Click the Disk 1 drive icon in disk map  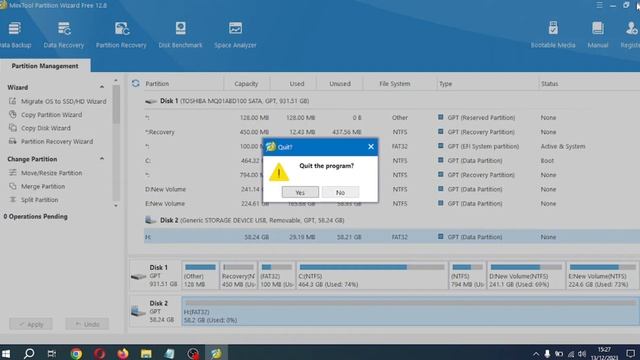pos(138,276)
